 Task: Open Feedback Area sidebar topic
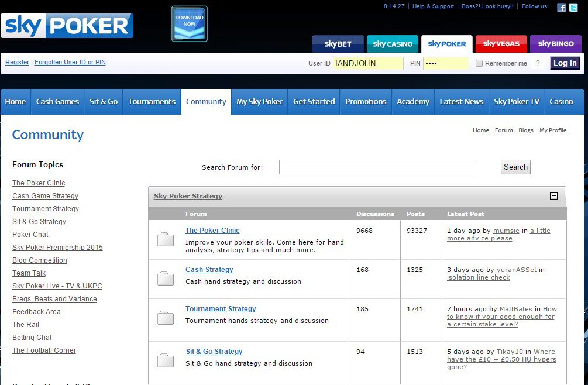(x=36, y=311)
